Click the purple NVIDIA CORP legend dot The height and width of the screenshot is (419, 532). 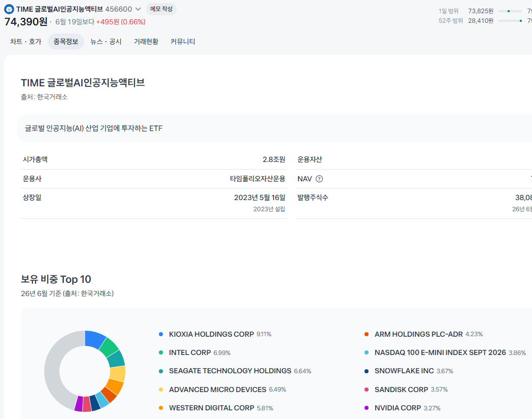point(367,408)
